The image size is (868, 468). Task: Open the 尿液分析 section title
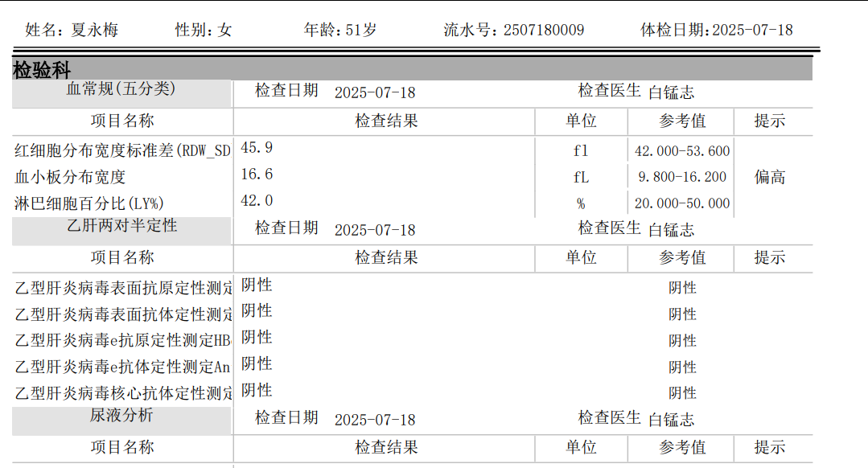[x=121, y=416]
